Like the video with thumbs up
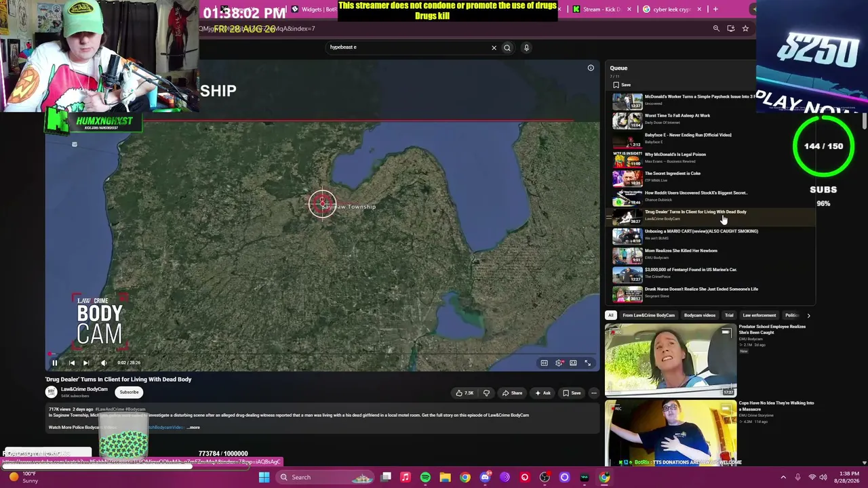Viewport: 868px width, 488px height. [465, 393]
